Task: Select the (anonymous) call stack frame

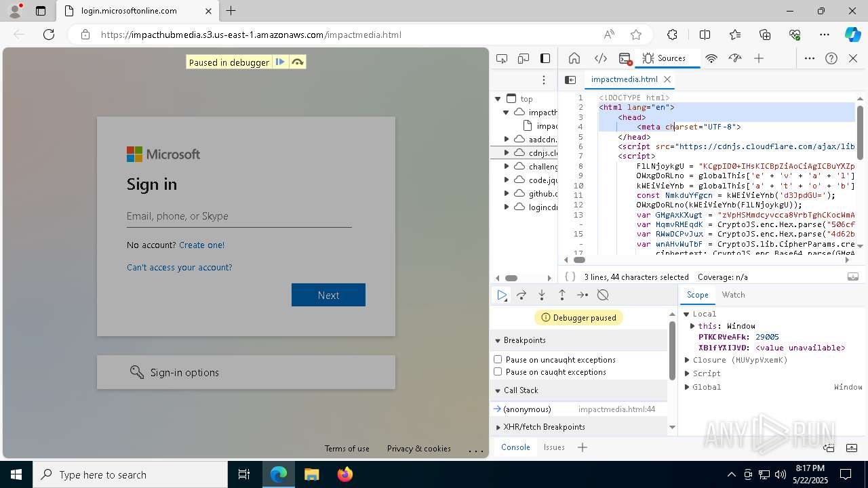Action: tap(578, 409)
